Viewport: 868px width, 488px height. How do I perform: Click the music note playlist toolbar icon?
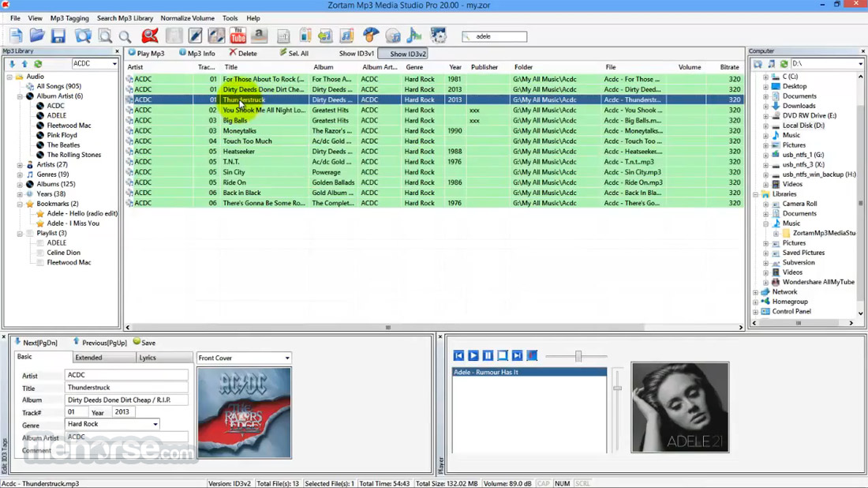click(x=346, y=36)
